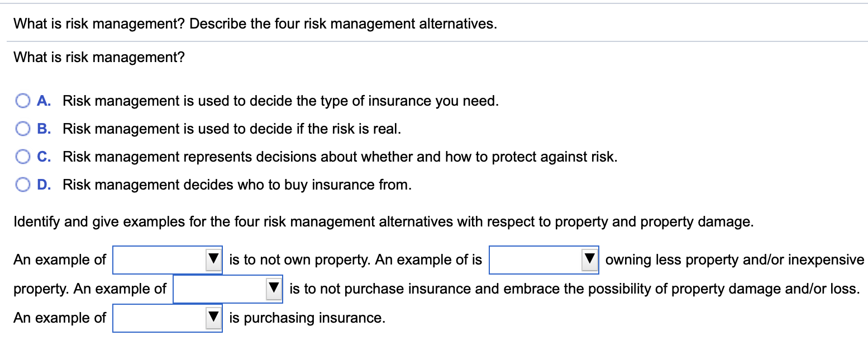The height and width of the screenshot is (359, 868).
Task: Click the blue 'A.' option letter
Action: tap(44, 101)
